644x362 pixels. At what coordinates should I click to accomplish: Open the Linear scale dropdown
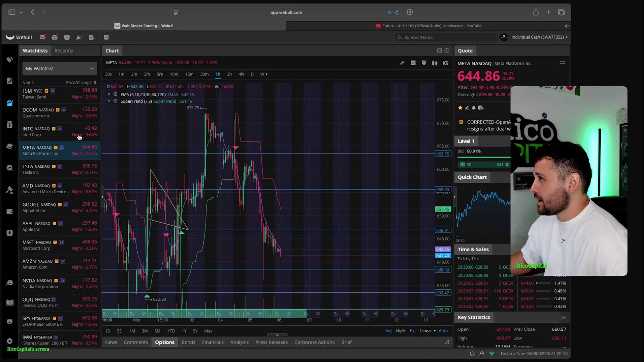click(428, 331)
